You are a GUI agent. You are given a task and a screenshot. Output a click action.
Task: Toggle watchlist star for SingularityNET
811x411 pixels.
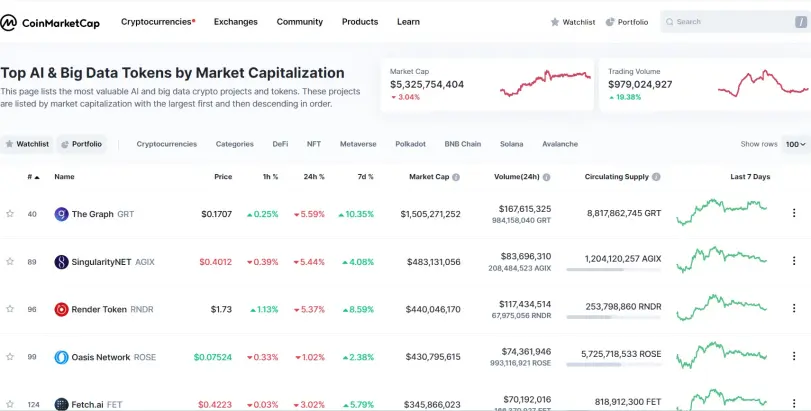pyautogui.click(x=10, y=262)
